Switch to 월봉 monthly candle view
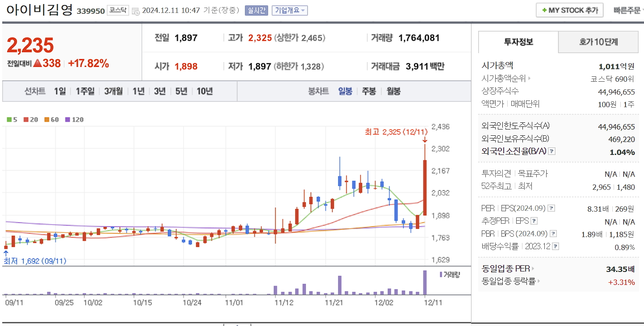Screen dimensions: 644x326 (x=393, y=91)
